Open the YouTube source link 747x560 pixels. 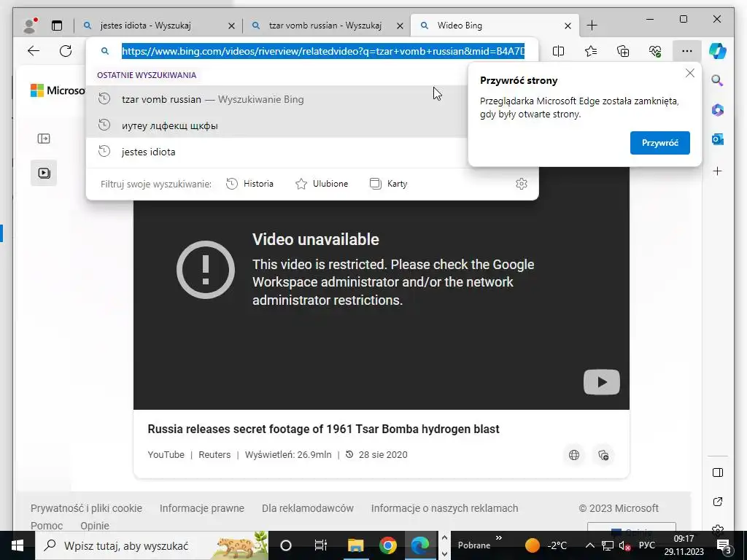coord(166,455)
